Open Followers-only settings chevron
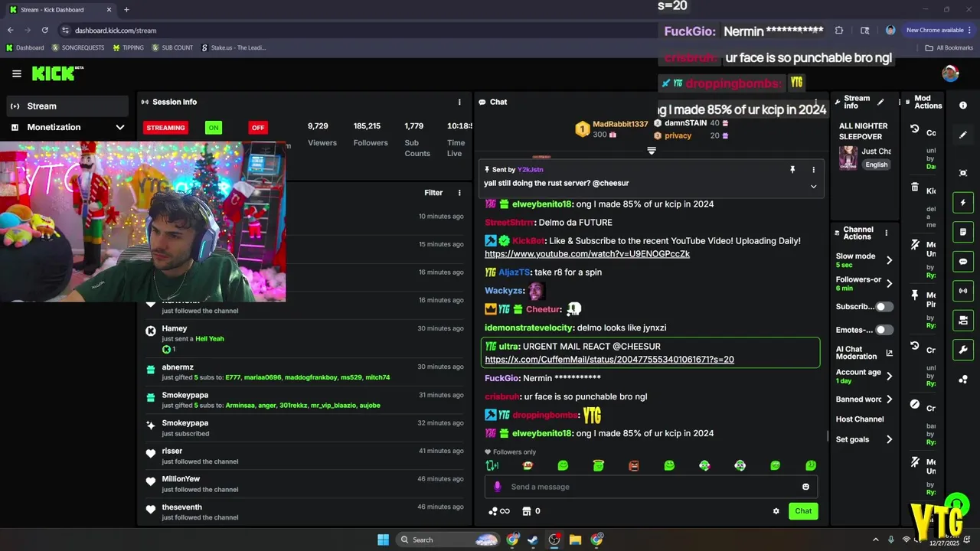This screenshot has height=551, width=980. [889, 283]
